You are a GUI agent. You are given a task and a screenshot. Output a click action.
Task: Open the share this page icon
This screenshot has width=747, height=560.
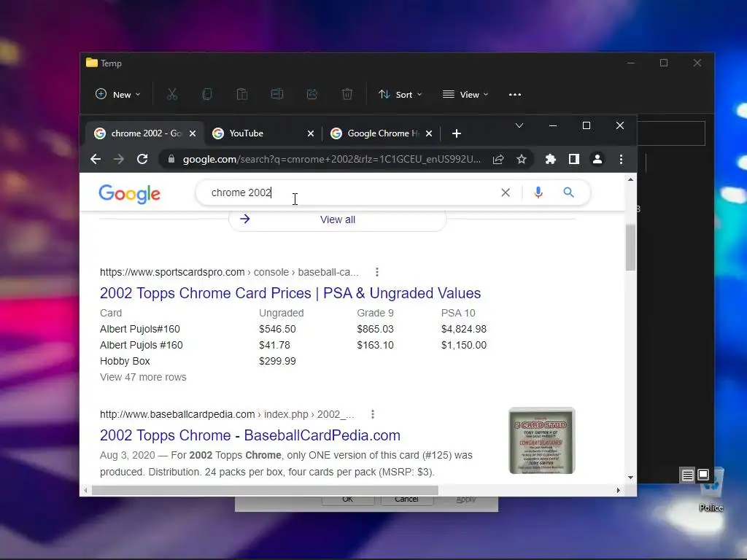[x=498, y=159]
